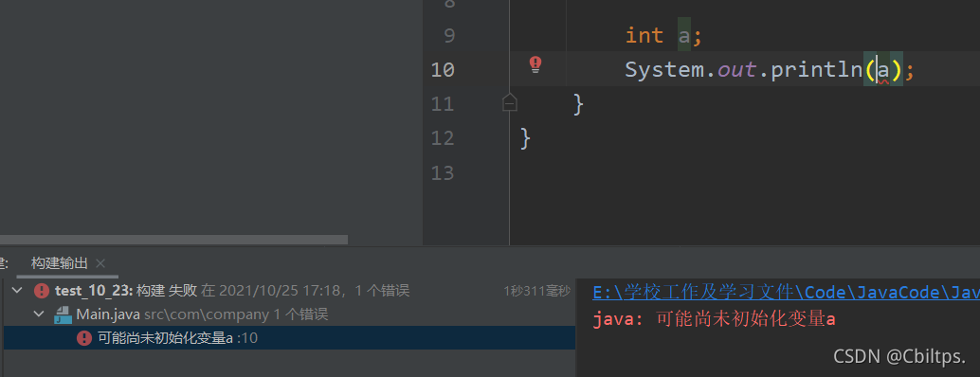Open the E:\学校工作及学习文件 file path link
The image size is (980, 377).
786,292
